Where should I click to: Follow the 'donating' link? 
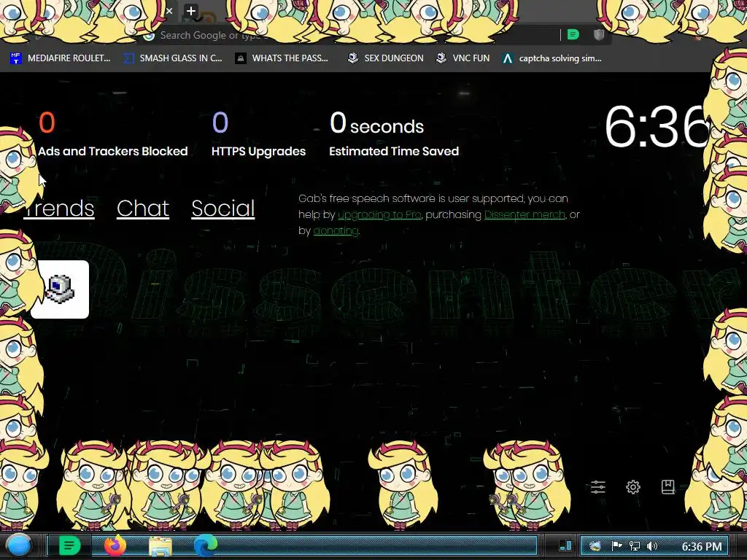point(336,231)
